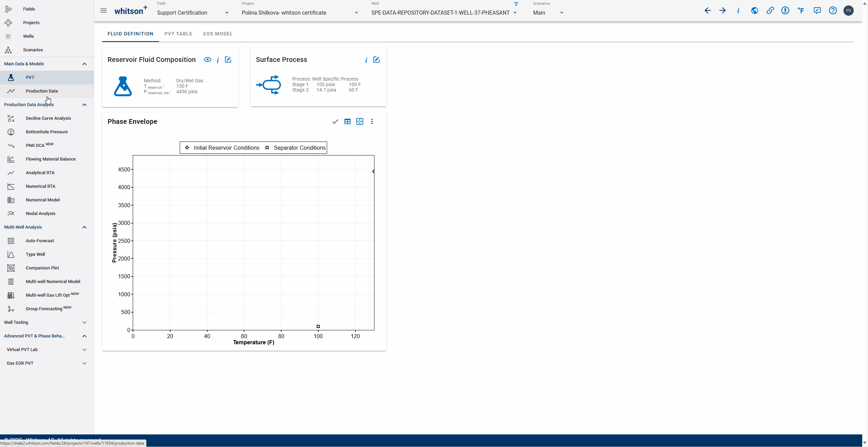Open Numerical Model

tap(47, 200)
